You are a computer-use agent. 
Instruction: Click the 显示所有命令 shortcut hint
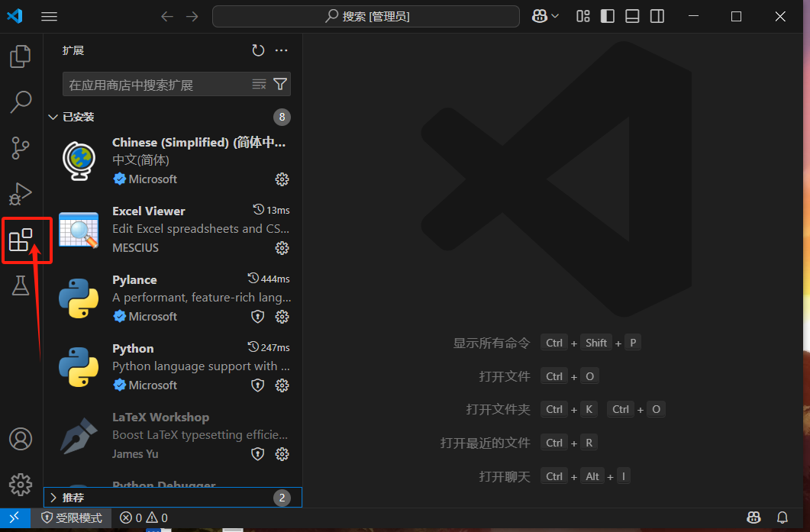[492, 343]
